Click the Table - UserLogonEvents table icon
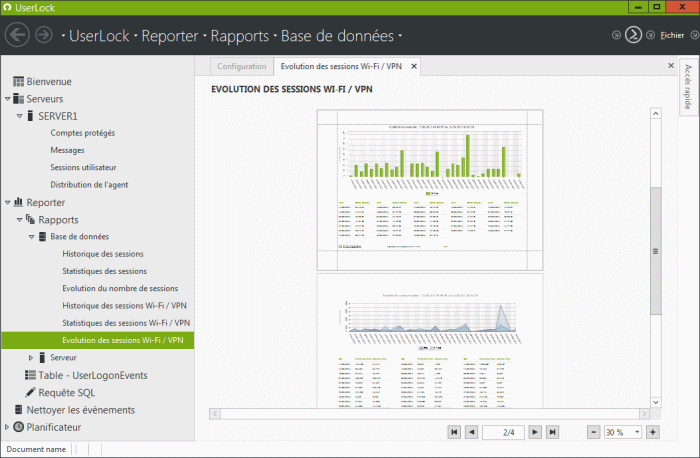This screenshot has height=458, width=700. pos(30,375)
